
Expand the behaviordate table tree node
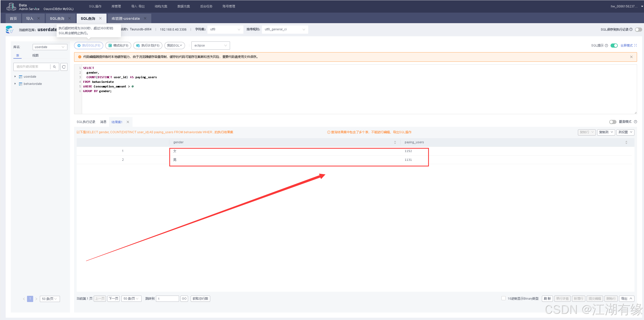[15, 84]
